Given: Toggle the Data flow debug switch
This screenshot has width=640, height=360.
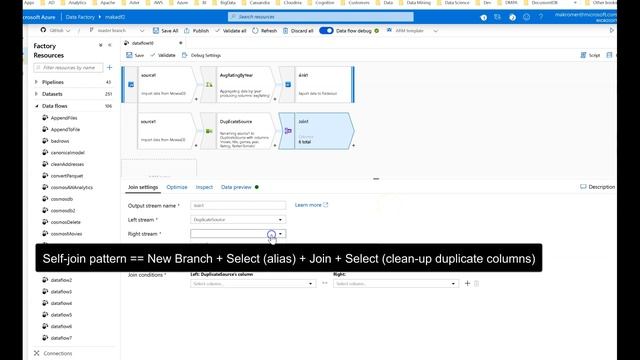Looking at the screenshot, I should click(326, 31).
